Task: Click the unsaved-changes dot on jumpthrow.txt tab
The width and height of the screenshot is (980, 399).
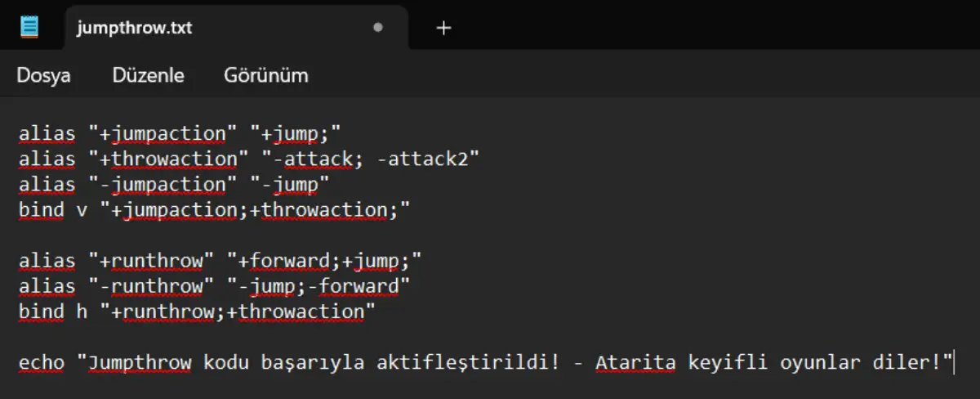Action: 377,28
